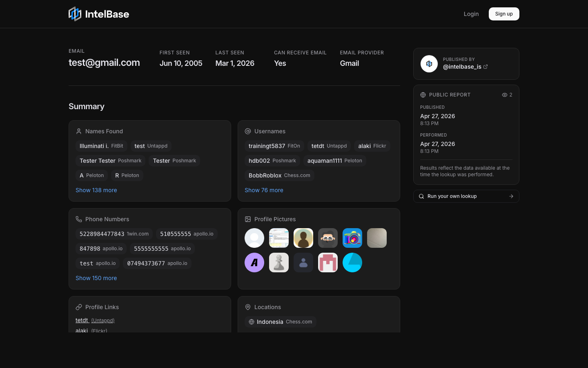Click the 510555555 apollo.io phone chip
This screenshot has width=588, height=368.
tap(187, 234)
